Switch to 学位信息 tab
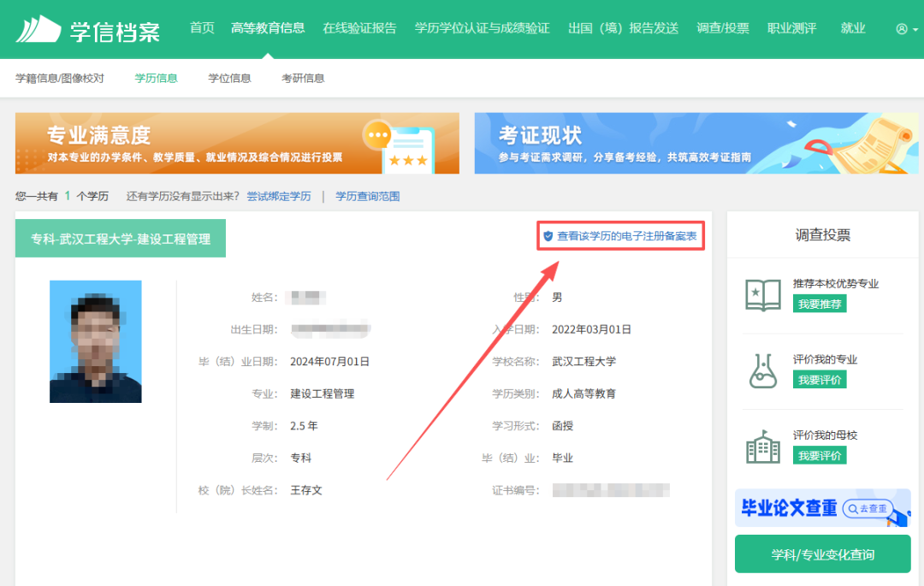Viewport: 924px width, 586px height. pyautogui.click(x=229, y=79)
